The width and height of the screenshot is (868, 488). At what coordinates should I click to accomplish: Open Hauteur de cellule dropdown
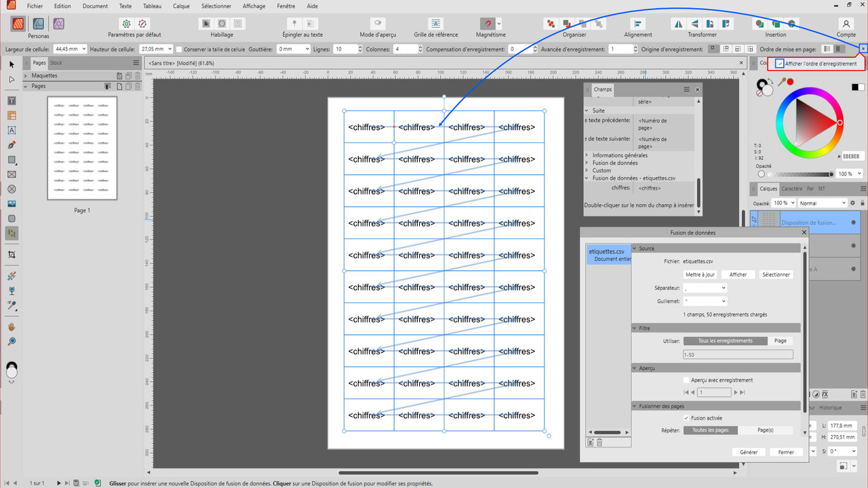pos(170,49)
